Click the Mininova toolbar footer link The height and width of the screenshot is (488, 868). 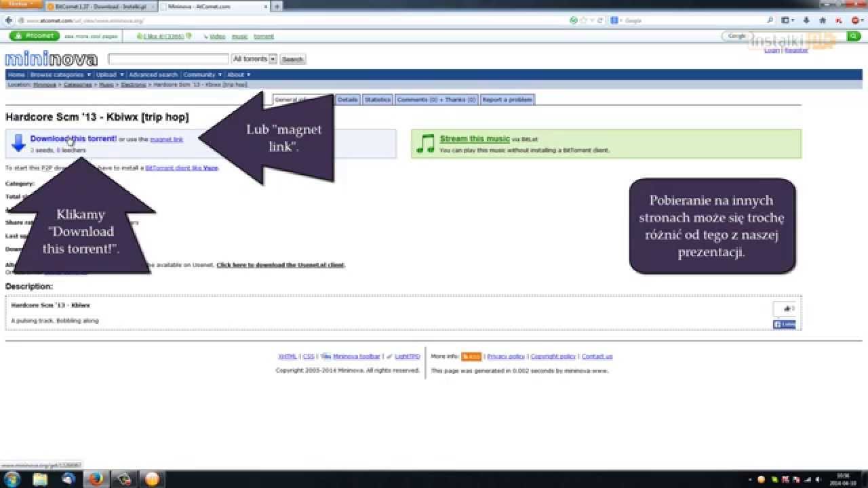point(356,357)
